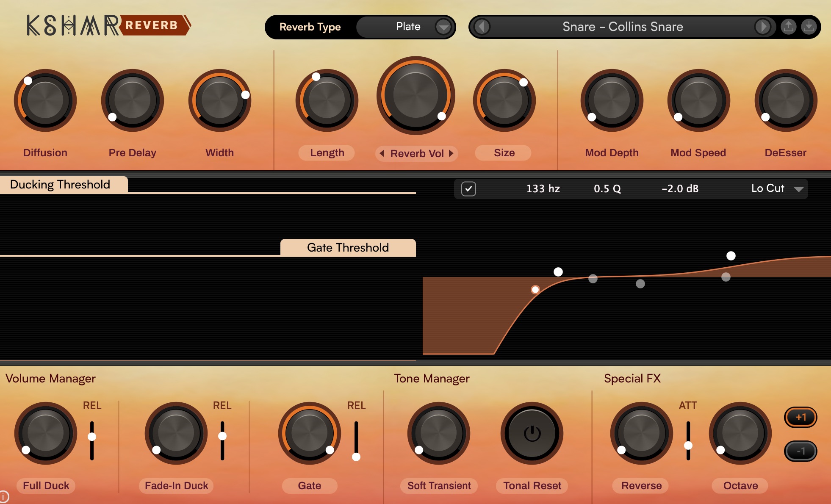Open the Snare - Collins Snare preset list
Screen dimensions: 831x504
[622, 27]
